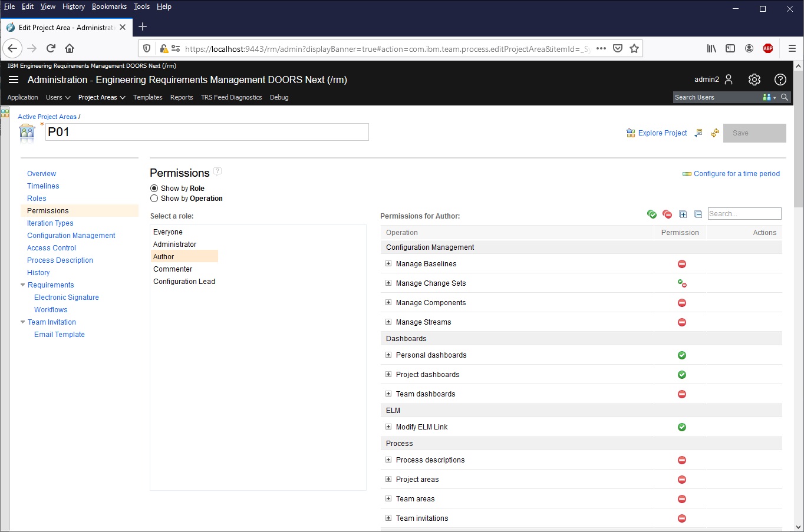
Task: Click the Search Users field
Action: 717,97
